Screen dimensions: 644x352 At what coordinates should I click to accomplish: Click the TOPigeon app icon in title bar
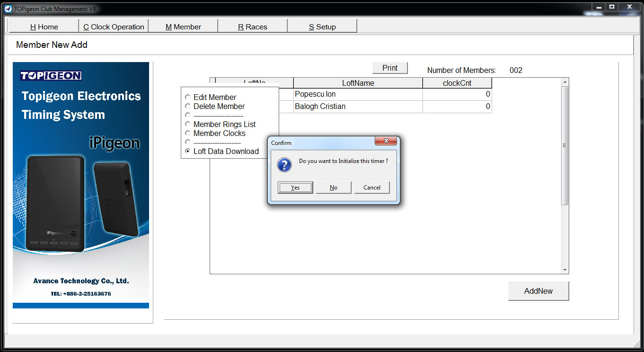8,9
